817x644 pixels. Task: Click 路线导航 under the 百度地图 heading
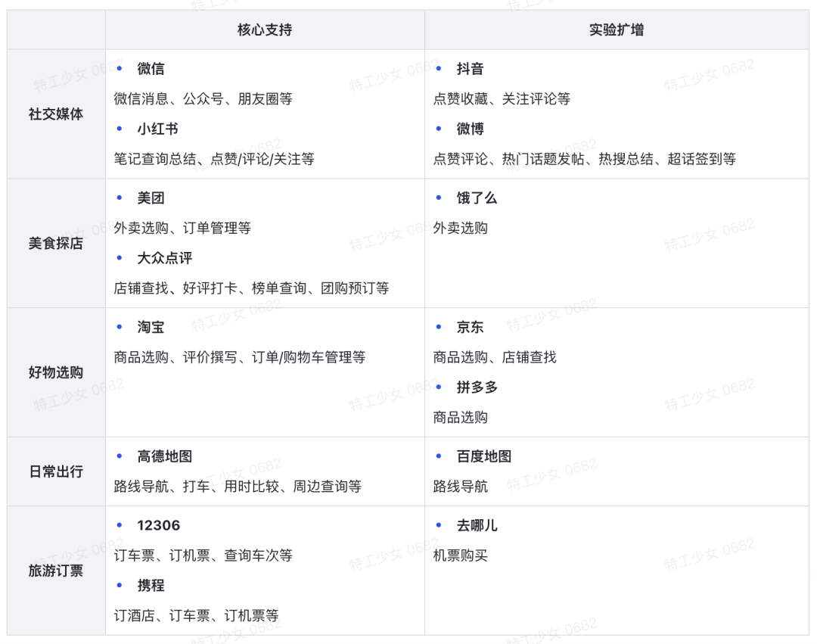[461, 487]
